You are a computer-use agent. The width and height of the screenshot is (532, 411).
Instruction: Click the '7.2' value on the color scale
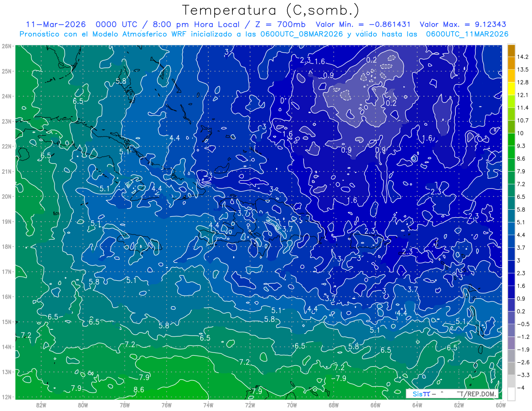[521, 184]
